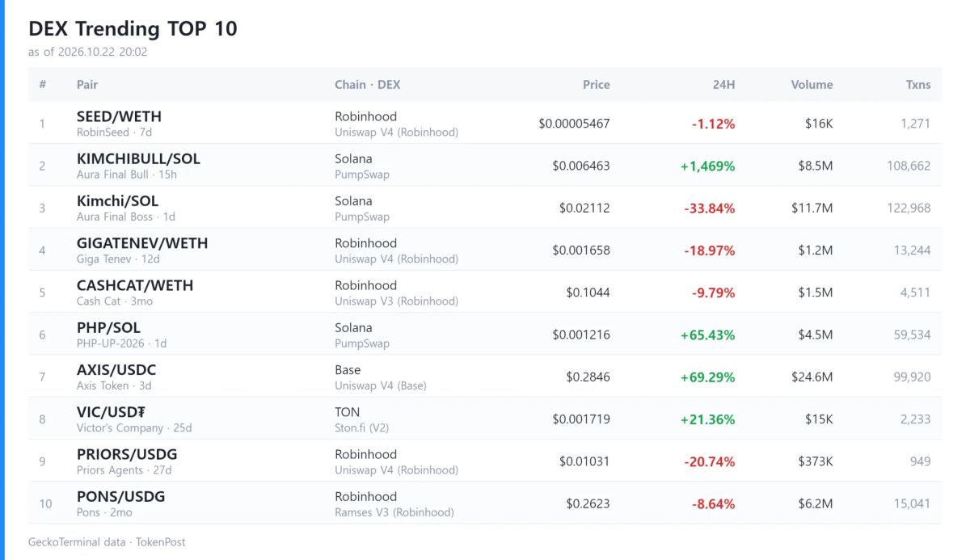Select the VIC/USD₮ pair name
This screenshot has width=970, height=560.
click(111, 411)
